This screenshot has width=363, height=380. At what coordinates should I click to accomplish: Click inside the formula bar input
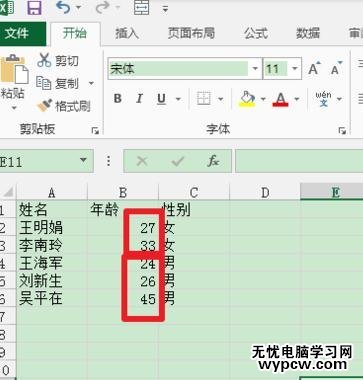(299, 161)
